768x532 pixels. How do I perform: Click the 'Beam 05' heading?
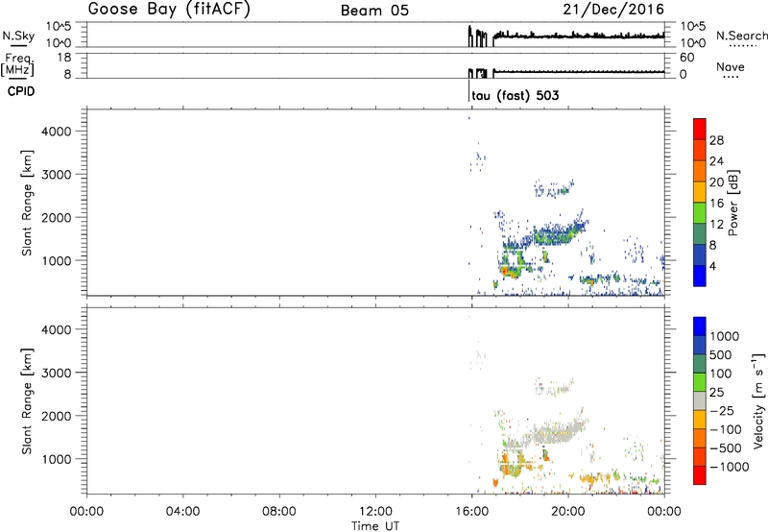click(374, 11)
